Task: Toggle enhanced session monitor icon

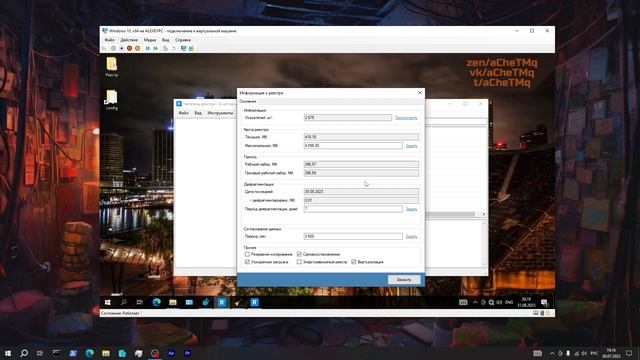Action: click(183, 48)
